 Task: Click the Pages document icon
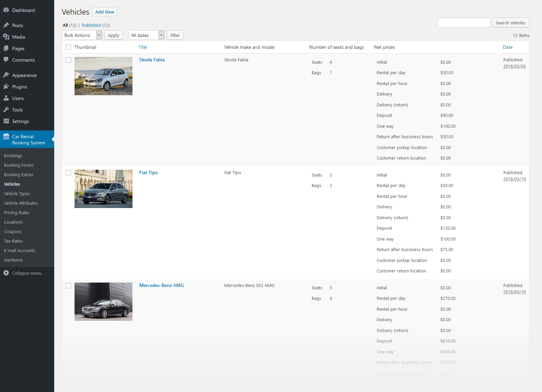(6, 48)
